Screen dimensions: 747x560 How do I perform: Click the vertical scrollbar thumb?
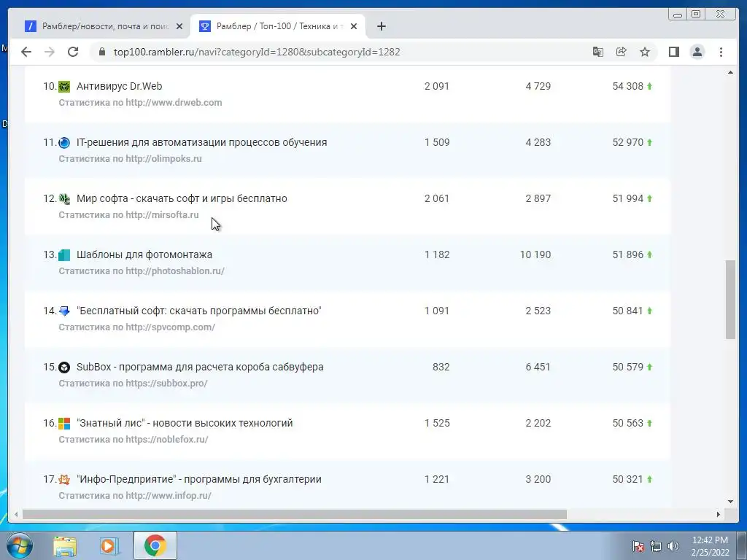[x=730, y=300]
